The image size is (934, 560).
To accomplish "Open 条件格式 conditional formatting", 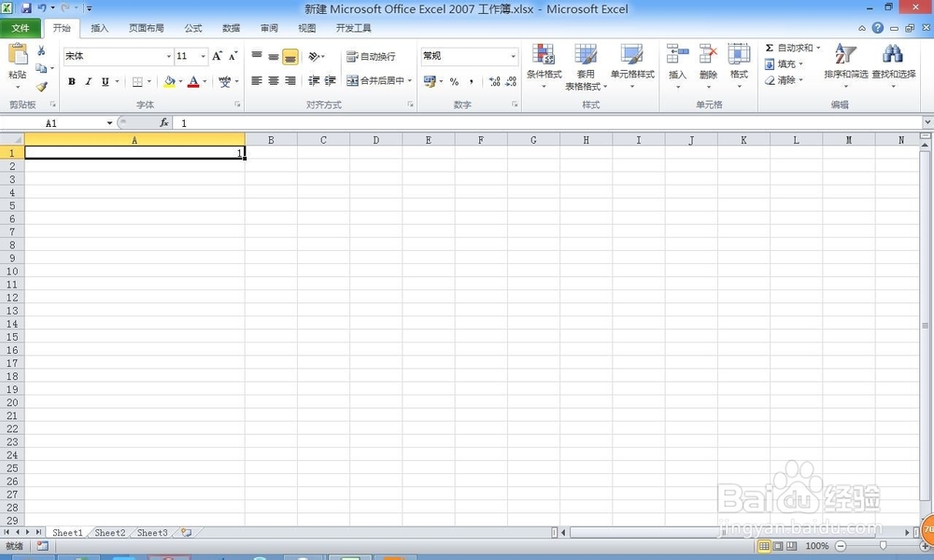I will pos(544,66).
